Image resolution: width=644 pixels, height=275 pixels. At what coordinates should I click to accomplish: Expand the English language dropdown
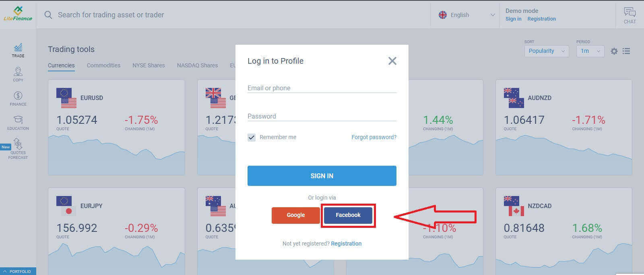pyautogui.click(x=466, y=15)
